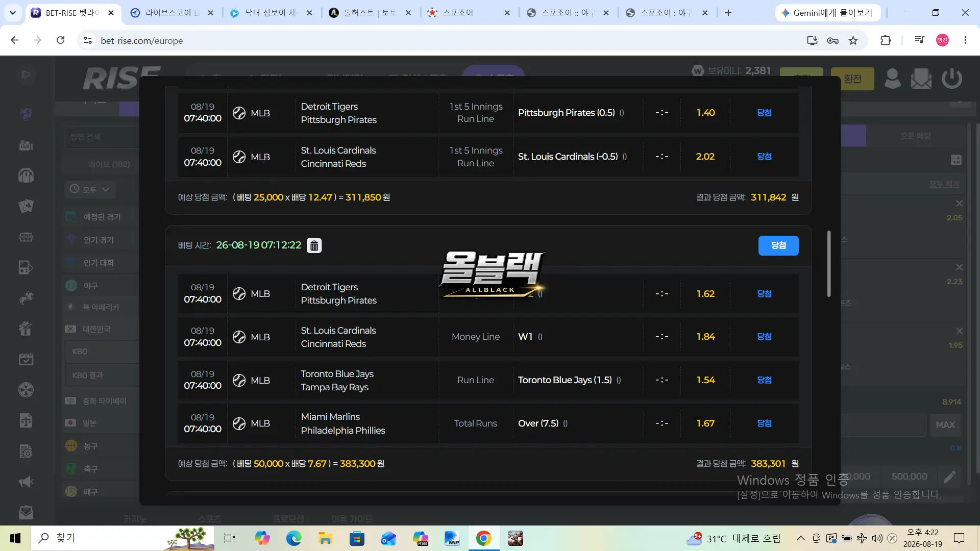Remove the bet slip pick with odds 1.95
Image resolution: width=980 pixels, height=551 pixels.
click(x=960, y=331)
